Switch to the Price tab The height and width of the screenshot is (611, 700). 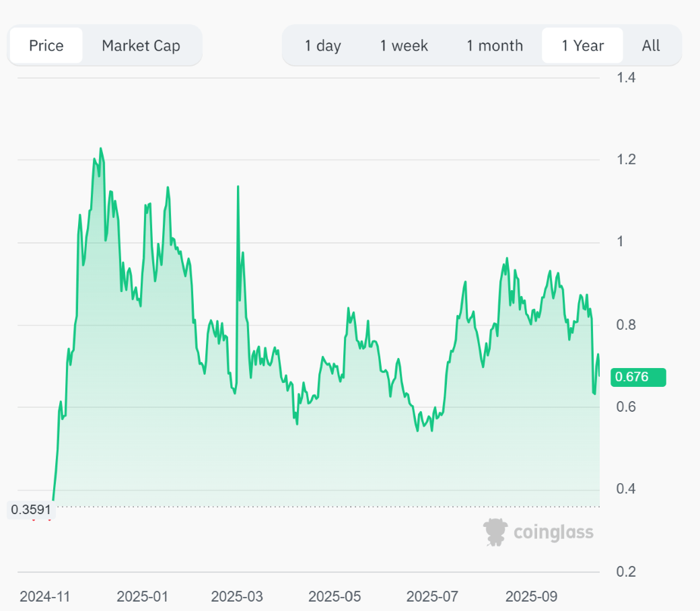pyautogui.click(x=46, y=46)
